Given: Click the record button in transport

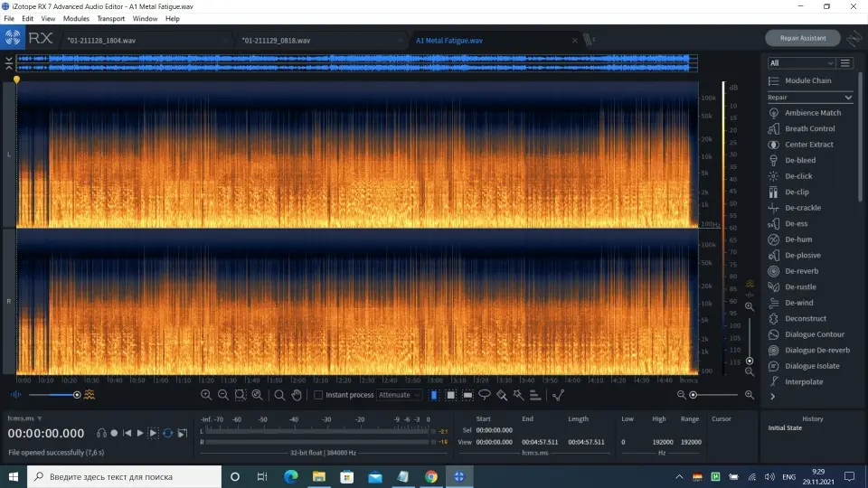Looking at the screenshot, I should (x=114, y=434).
